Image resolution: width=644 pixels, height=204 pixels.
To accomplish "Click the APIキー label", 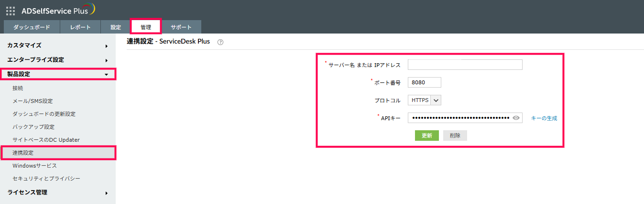I will tap(391, 118).
